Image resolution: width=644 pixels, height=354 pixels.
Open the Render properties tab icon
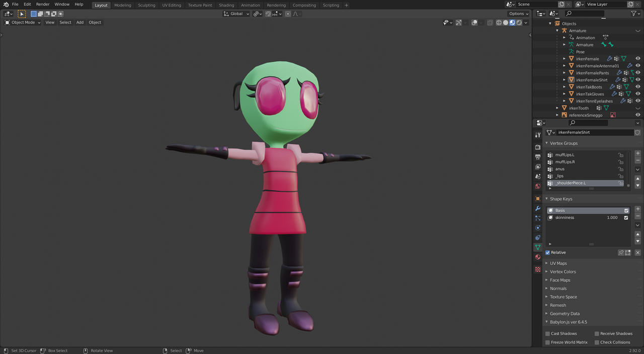(538, 147)
